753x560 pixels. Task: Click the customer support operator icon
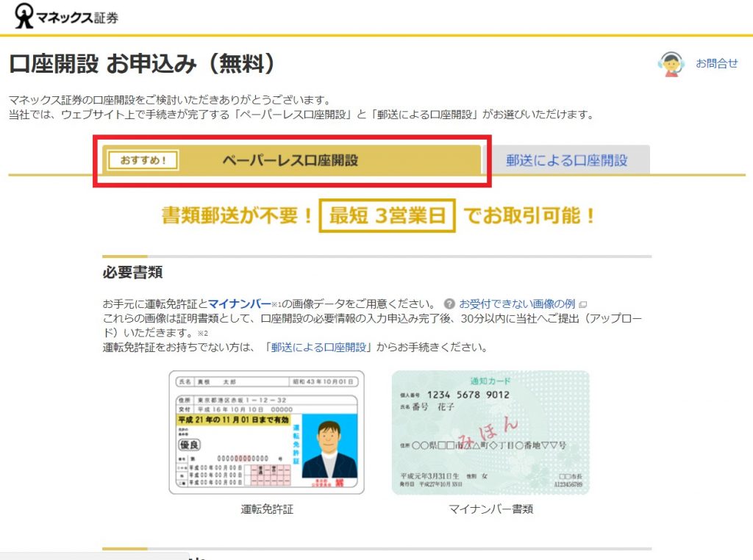[671, 64]
